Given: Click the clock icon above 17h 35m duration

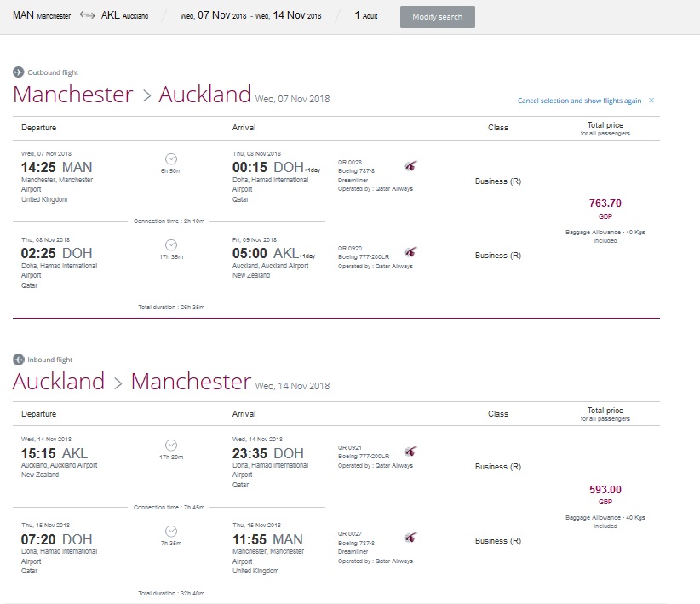Looking at the screenshot, I should tap(171, 245).
